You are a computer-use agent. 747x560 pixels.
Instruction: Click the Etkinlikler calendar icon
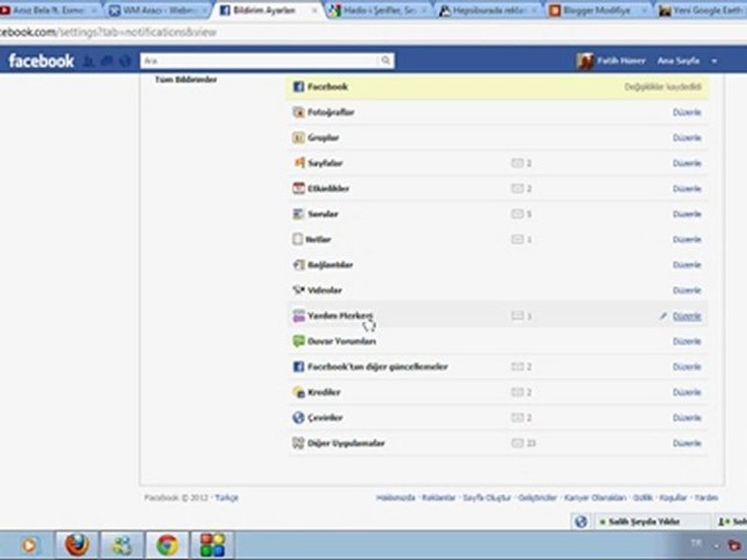298,188
